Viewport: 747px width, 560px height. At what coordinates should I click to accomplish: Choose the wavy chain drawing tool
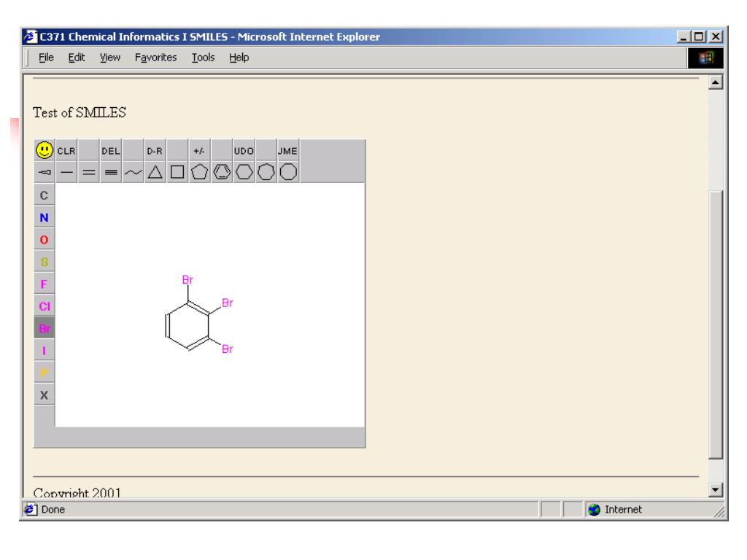coord(133,172)
